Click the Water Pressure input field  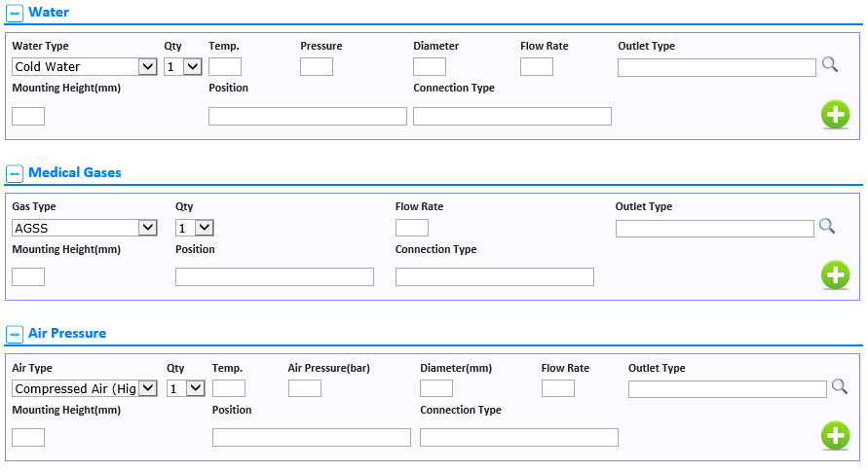[317, 67]
